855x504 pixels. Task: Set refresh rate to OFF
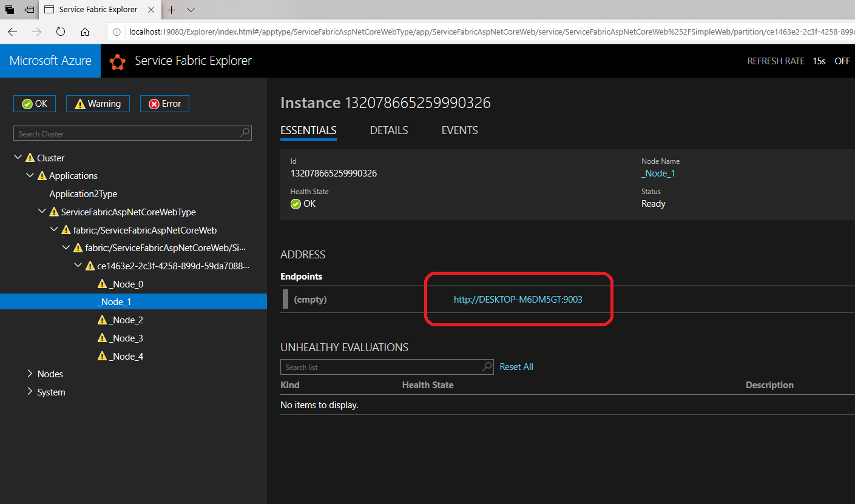[x=842, y=61]
